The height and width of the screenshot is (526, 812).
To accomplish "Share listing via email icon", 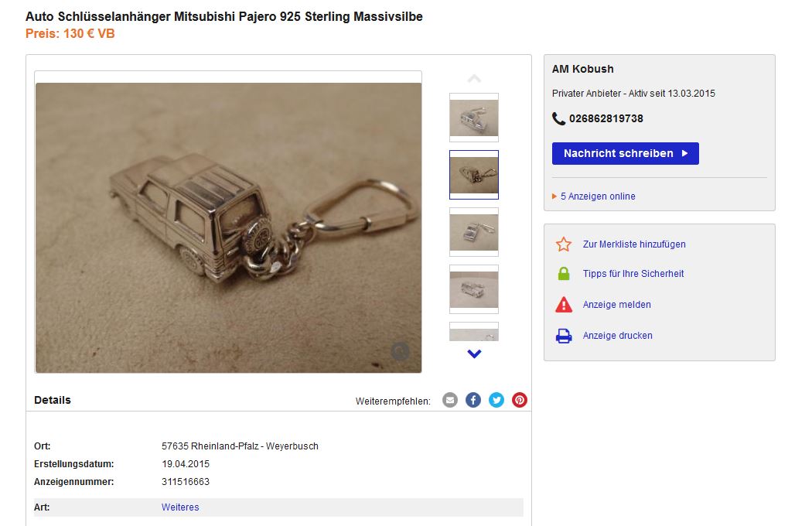I will click(x=449, y=400).
